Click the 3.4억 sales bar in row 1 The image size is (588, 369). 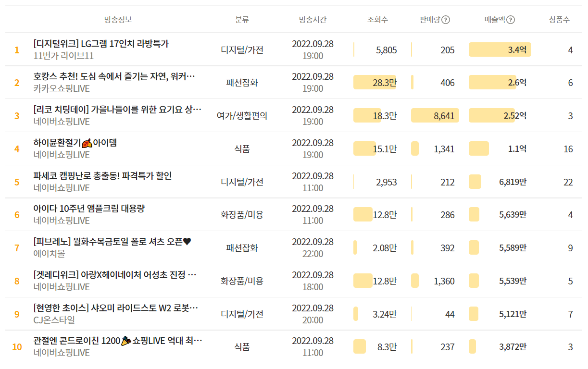500,49
